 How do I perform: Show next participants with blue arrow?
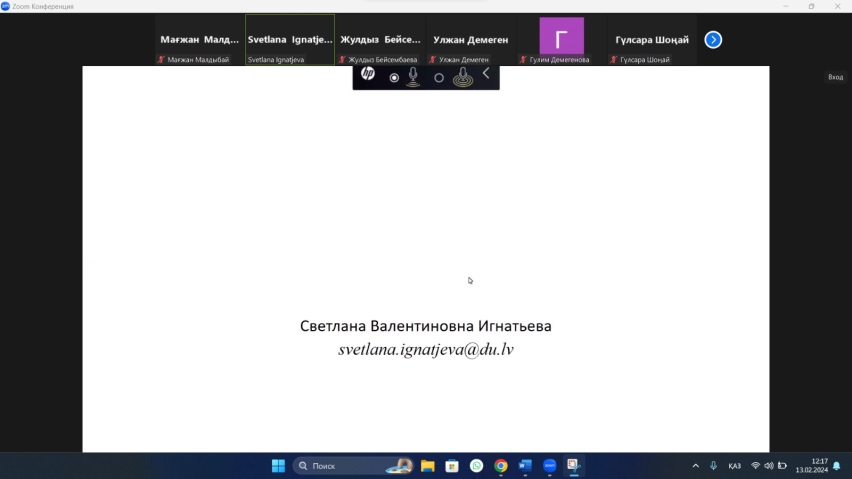[x=713, y=40]
